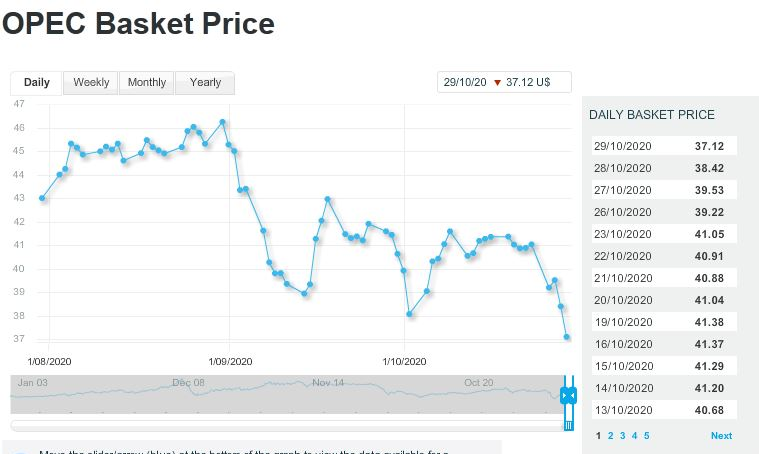The height and width of the screenshot is (454, 759).
Task: Click the 23/10/2020 table row
Action: pyautogui.click(x=663, y=234)
